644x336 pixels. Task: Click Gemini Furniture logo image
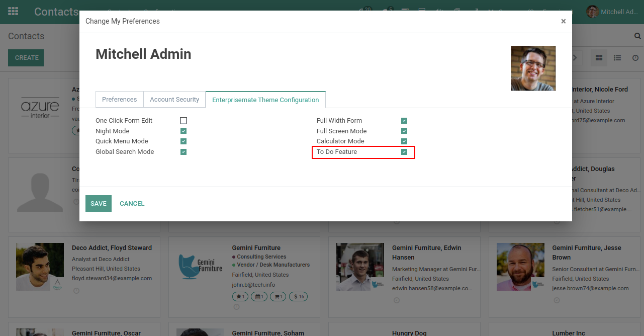(200, 267)
